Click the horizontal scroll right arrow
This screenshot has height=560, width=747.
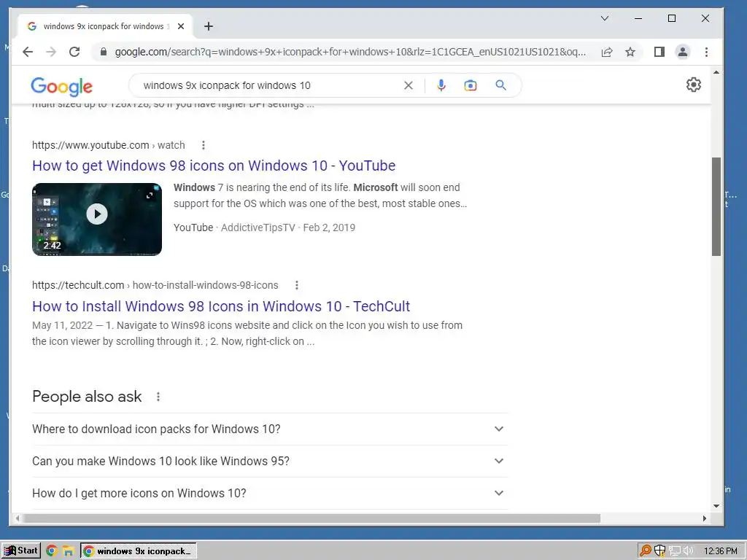705,518
